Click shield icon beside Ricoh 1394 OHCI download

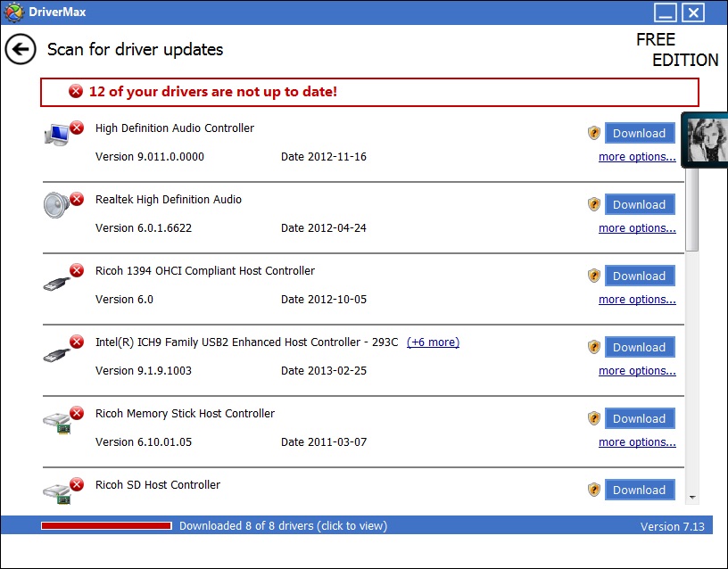[x=594, y=276]
